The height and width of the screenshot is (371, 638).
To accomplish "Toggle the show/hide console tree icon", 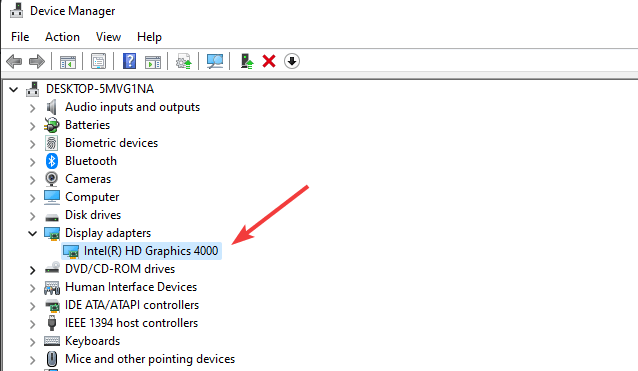I will click(68, 62).
